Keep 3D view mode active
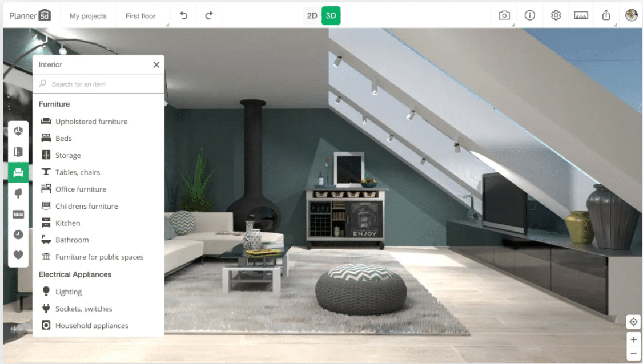643x364 pixels. click(x=331, y=16)
